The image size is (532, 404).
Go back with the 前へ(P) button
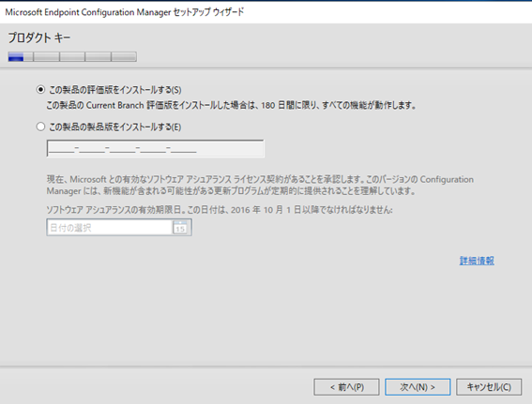click(x=346, y=387)
